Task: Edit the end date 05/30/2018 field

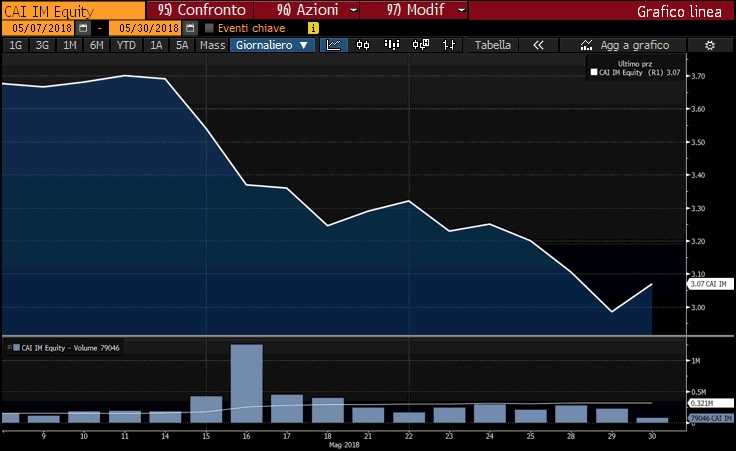Action: 147,28
